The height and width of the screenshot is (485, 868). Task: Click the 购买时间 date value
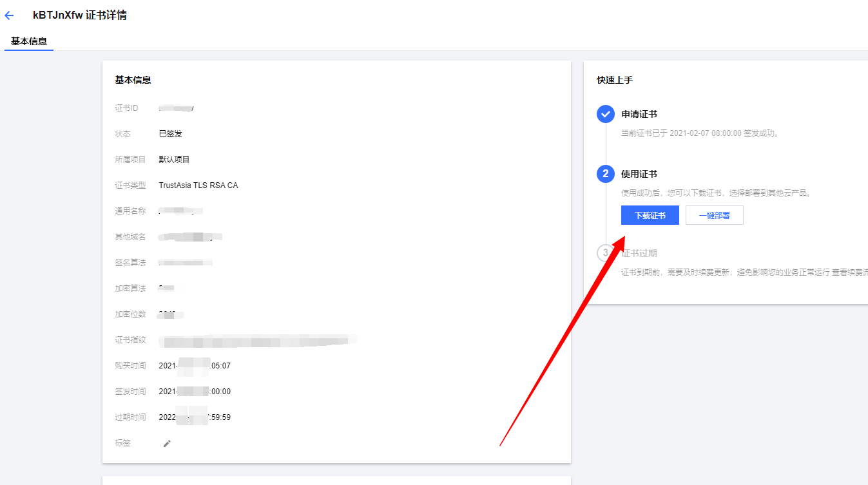[194, 366]
